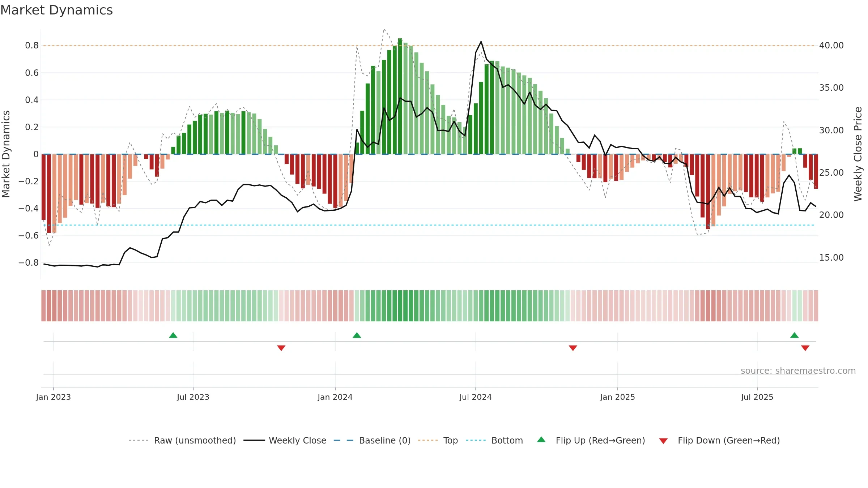Click the source: sharemaestro.com text

(x=798, y=371)
